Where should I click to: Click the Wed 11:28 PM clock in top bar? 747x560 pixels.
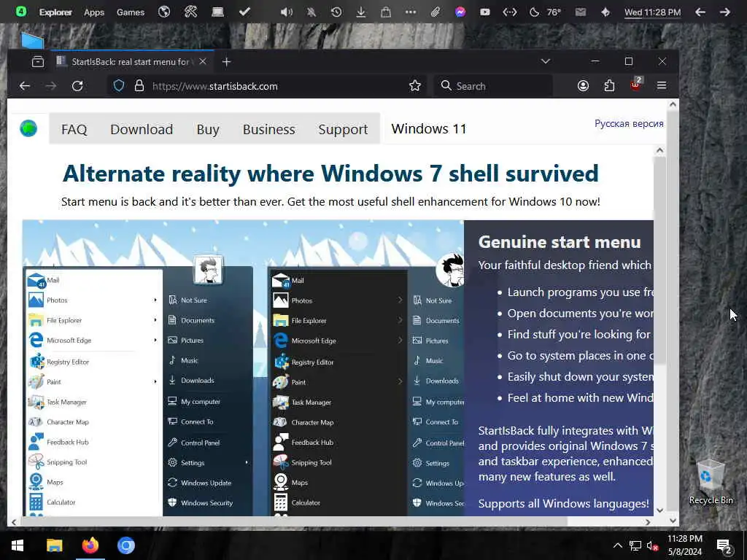[x=653, y=12]
